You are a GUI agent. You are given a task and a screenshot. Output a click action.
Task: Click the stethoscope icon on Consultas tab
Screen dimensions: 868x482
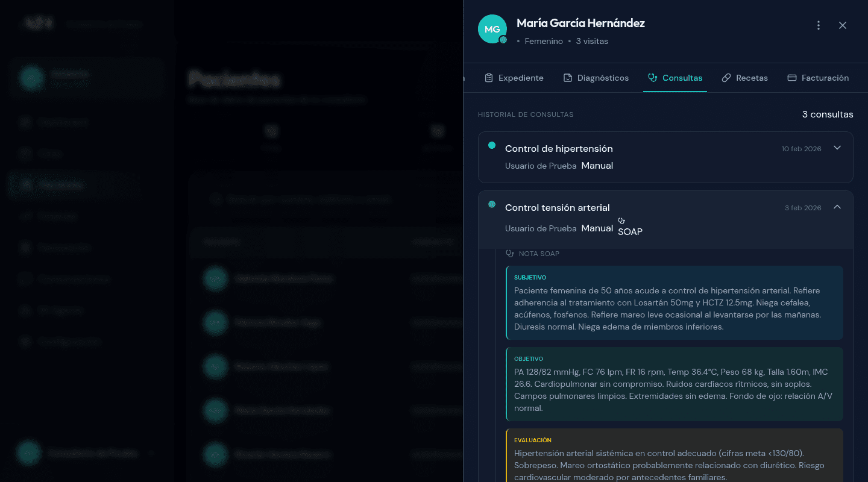point(652,78)
